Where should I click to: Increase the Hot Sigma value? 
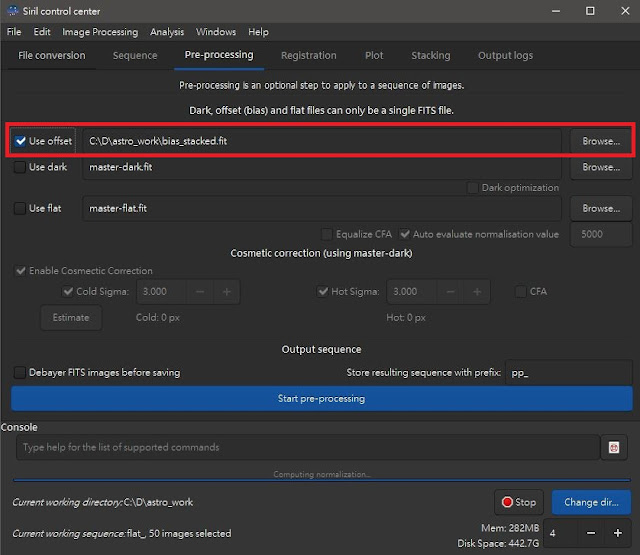coord(477,292)
